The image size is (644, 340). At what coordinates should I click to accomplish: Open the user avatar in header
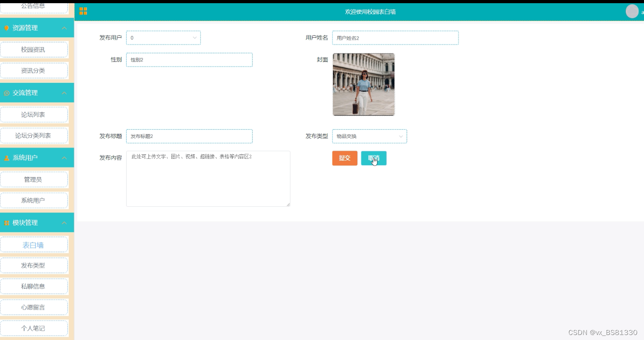tap(632, 11)
